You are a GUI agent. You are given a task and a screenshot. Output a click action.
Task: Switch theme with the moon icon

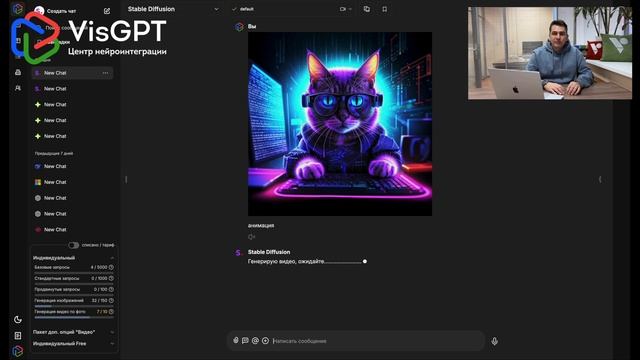click(x=18, y=320)
